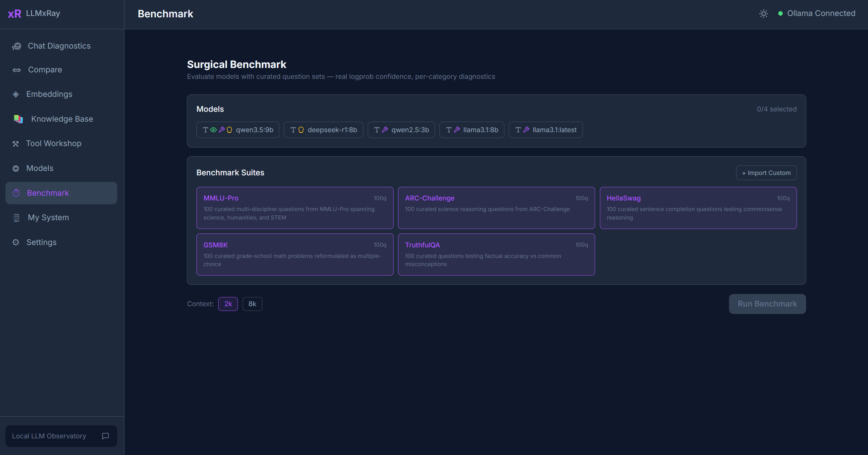The width and height of the screenshot is (868, 455).
Task: Select the llama3.1:latest model chip
Action: tap(545, 130)
